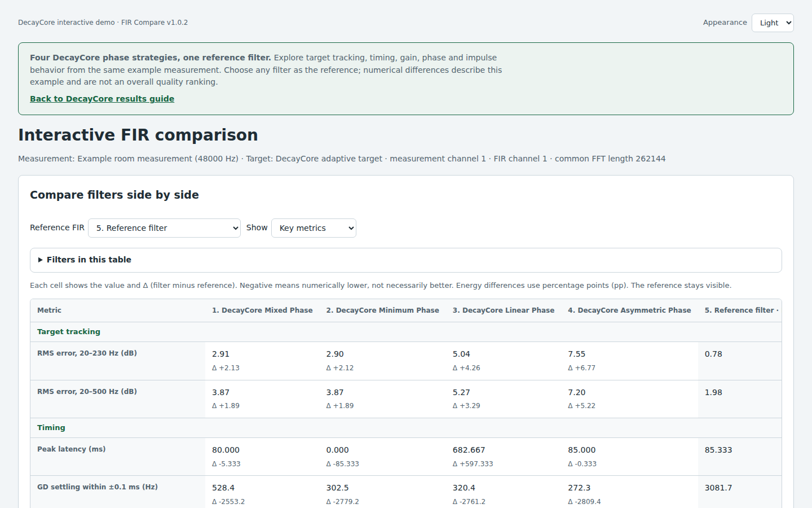
Task: Click the 0.000 Minimum Phase latency value
Action: (337, 450)
